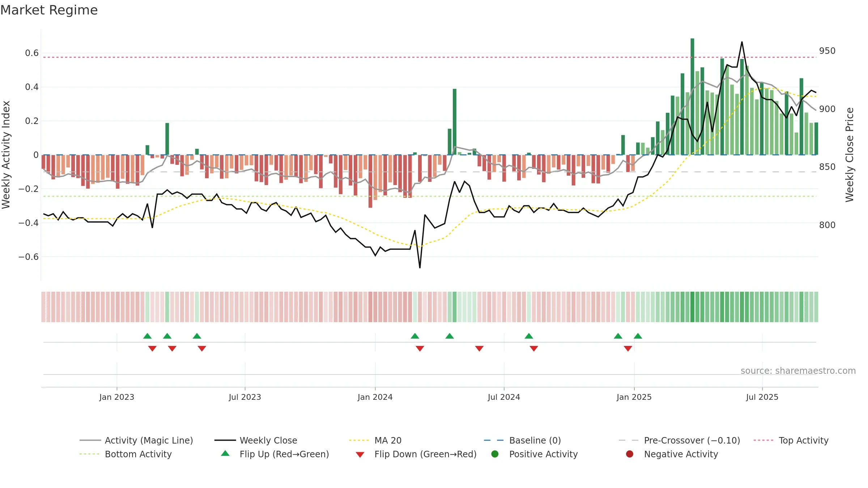Click Jul 2024 x-axis label

tap(504, 397)
